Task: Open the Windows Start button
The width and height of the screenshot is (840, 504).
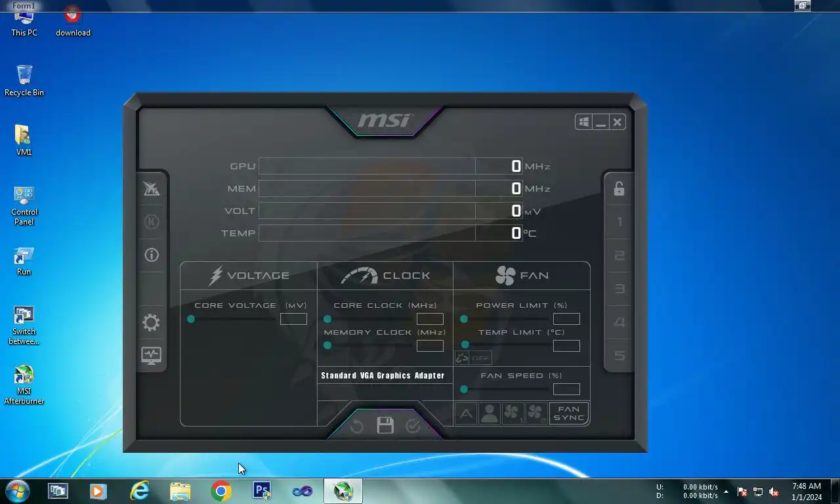Action: point(16,491)
